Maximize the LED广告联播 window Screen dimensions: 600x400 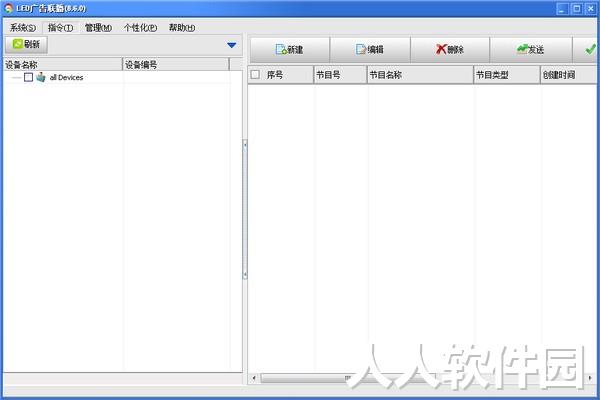[x=577, y=9]
